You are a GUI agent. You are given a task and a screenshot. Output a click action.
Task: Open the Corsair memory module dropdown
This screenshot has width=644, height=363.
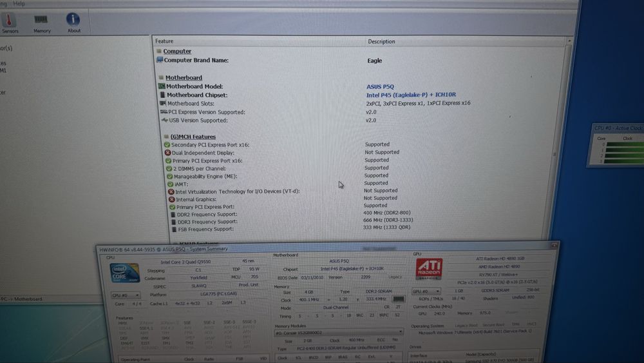click(x=339, y=333)
